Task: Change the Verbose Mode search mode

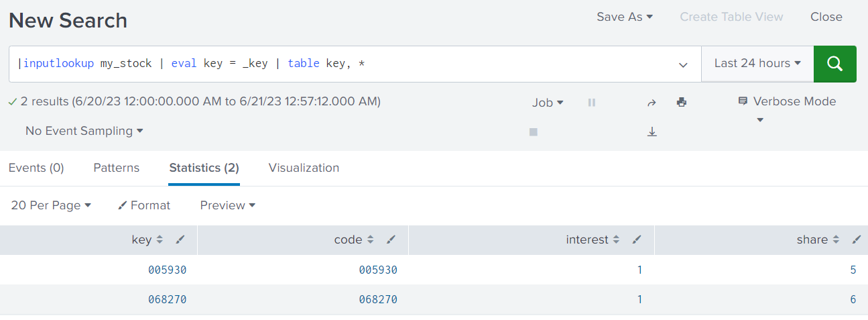Action: [x=787, y=109]
